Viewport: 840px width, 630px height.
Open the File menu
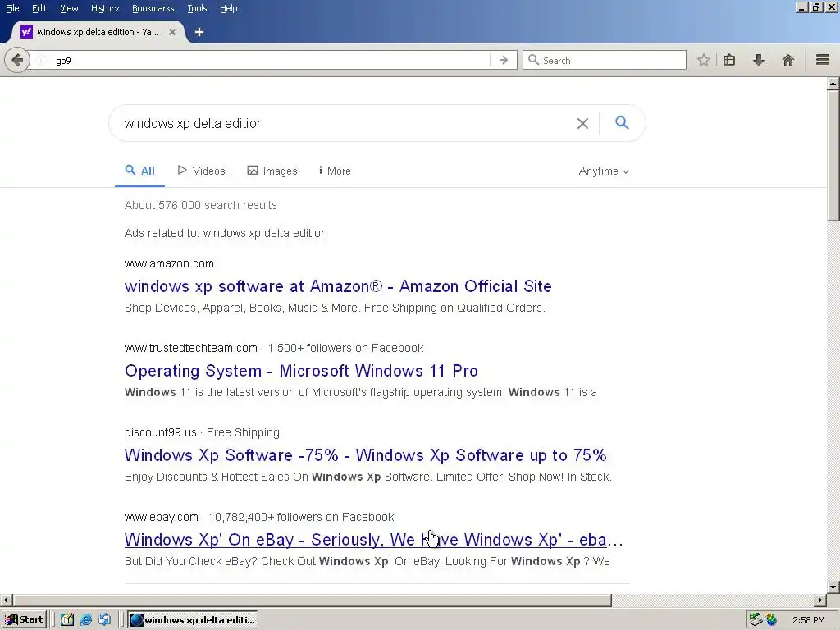(12, 8)
